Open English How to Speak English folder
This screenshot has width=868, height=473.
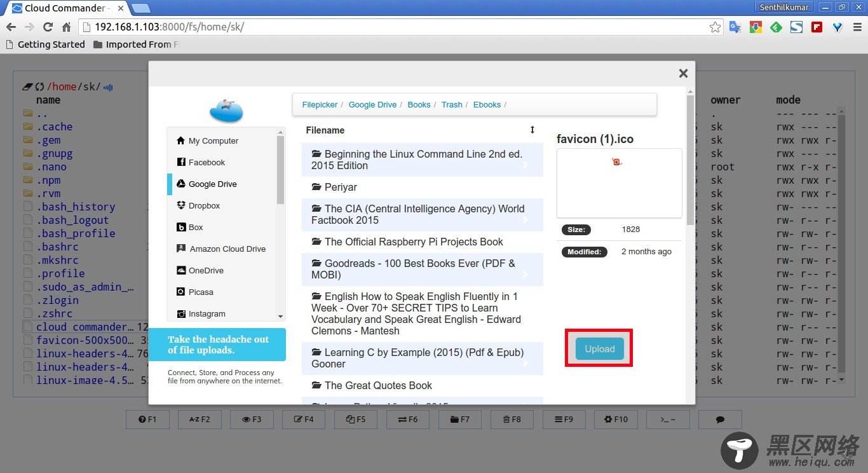[422, 313]
